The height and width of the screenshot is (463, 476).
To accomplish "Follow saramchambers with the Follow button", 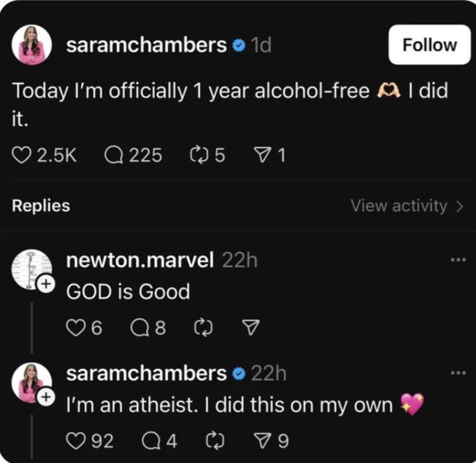I will click(430, 45).
